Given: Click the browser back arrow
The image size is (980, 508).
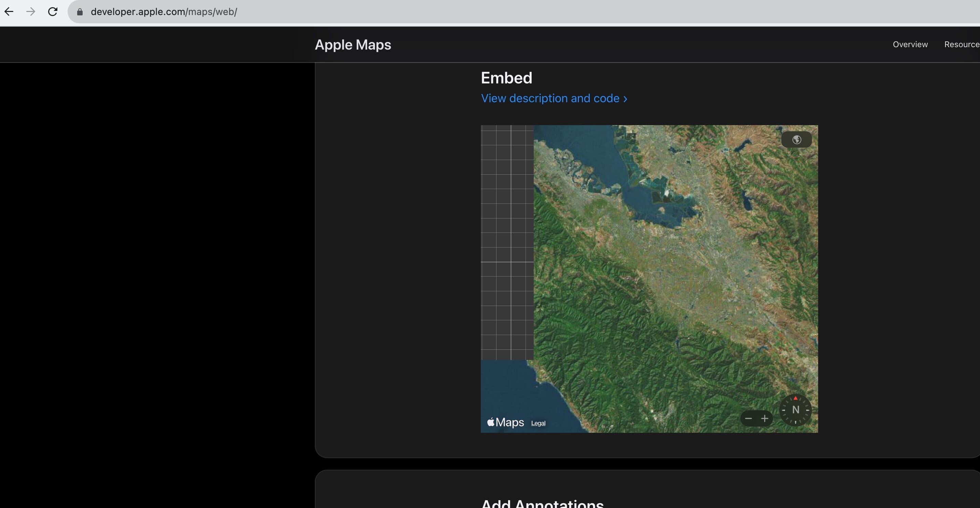Looking at the screenshot, I should [x=9, y=12].
